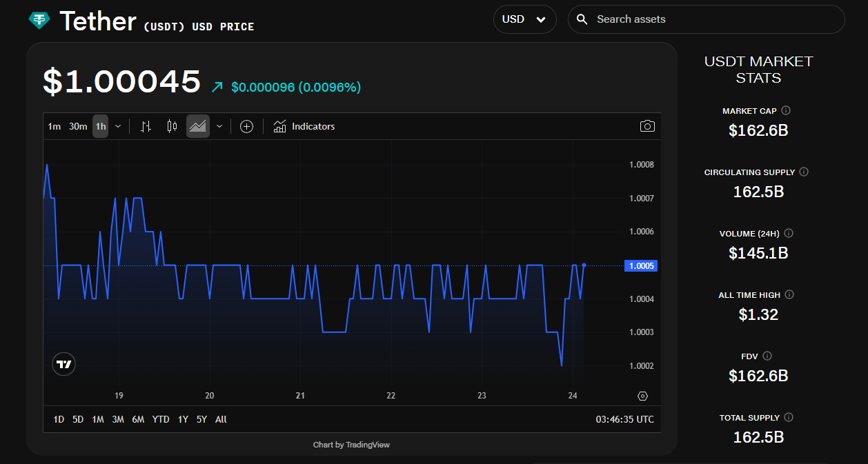Switch range to 5Y
Image resolution: width=868 pixels, height=464 pixels.
tap(201, 419)
